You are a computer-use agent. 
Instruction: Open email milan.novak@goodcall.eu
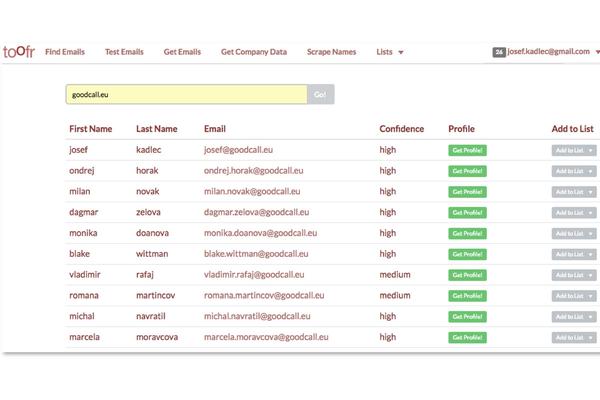(x=252, y=191)
